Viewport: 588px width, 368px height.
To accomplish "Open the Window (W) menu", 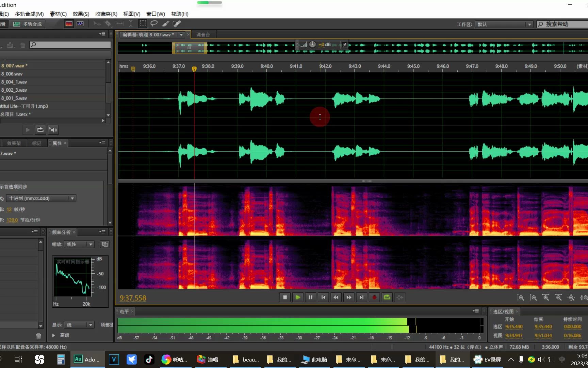I will tap(156, 14).
